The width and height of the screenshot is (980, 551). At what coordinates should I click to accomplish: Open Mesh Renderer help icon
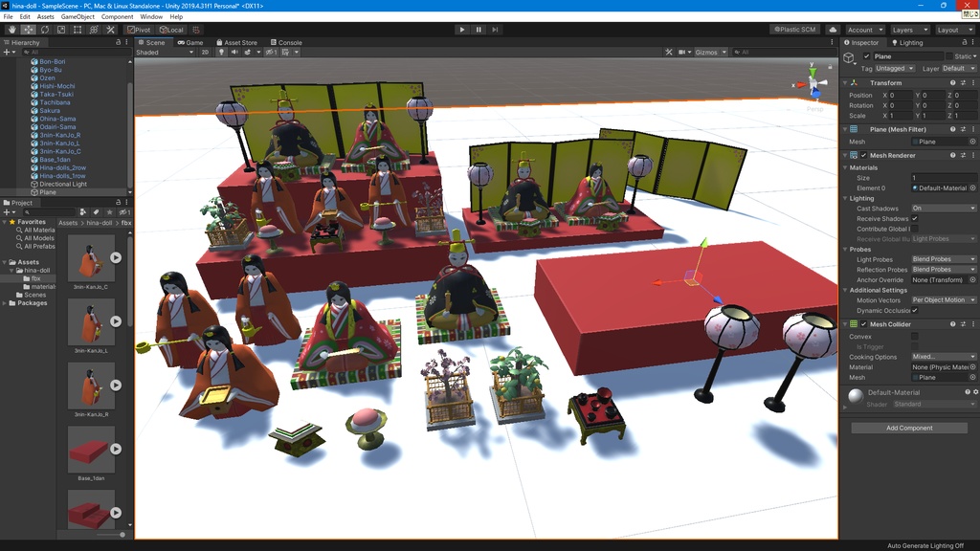click(x=953, y=155)
